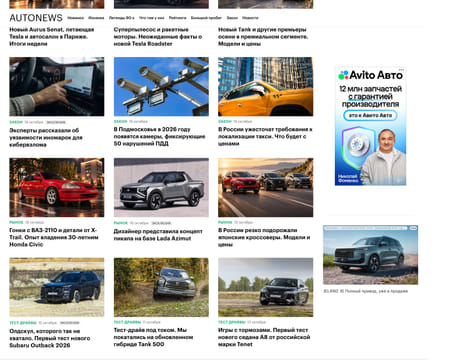This screenshot has height=360, width=463.
Task: Open the AUTONEWS logo home link
Action: [x=36, y=18]
